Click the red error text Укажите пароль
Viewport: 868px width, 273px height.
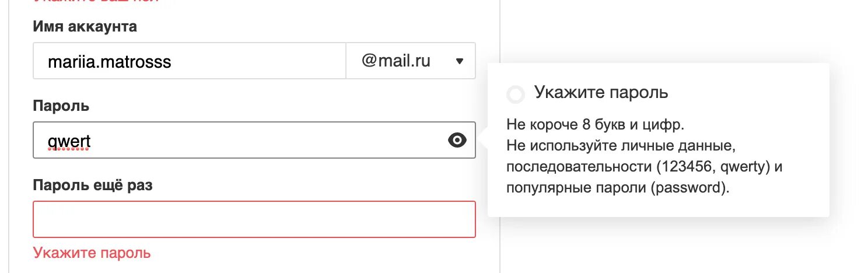pyautogui.click(x=92, y=253)
